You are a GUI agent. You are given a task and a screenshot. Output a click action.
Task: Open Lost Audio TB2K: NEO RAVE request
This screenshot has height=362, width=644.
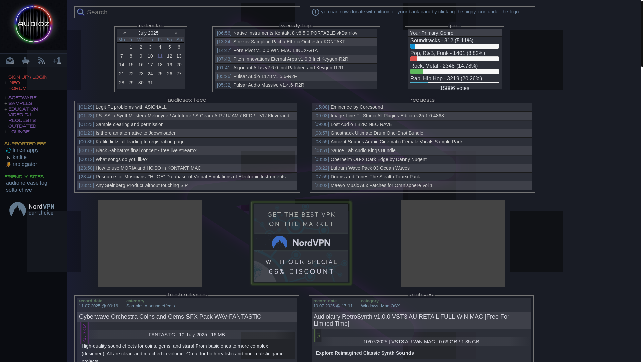[361, 124]
